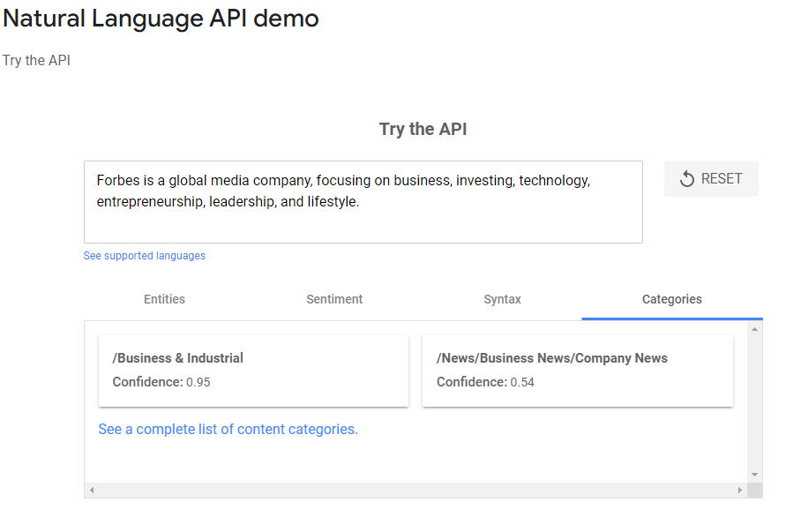Click the circular arrow reset icon
Image resolution: width=786 pixels, height=532 pixels.
point(687,179)
